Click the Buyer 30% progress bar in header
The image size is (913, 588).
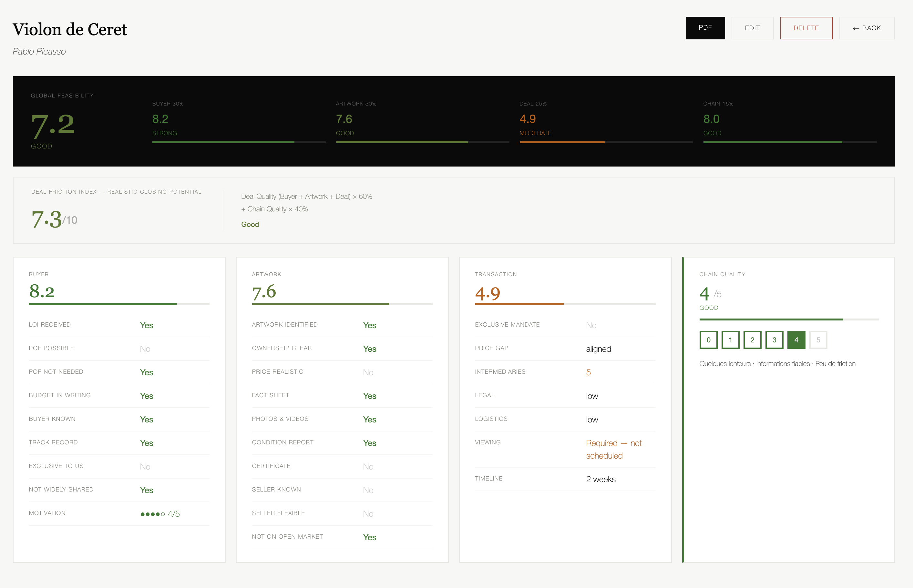[x=239, y=142]
